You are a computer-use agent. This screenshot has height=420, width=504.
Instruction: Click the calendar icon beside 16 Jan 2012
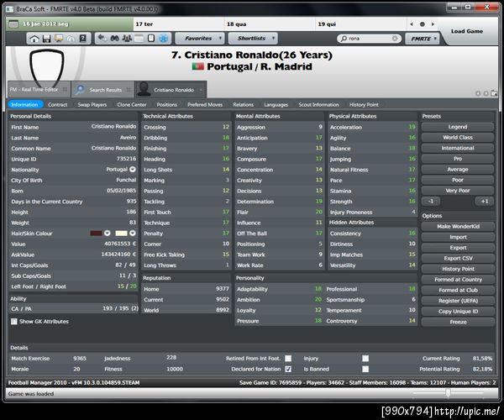pos(13,24)
